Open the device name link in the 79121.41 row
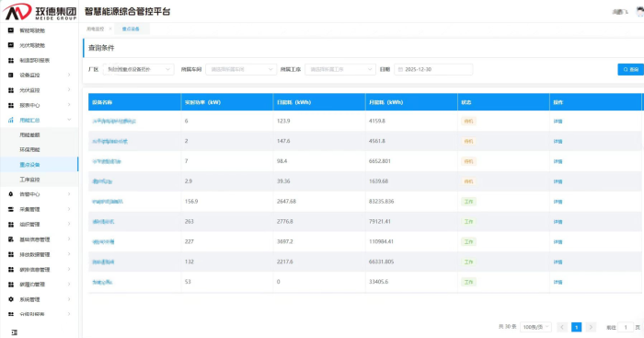Screen dimensions: 644x338 [x=103, y=222]
